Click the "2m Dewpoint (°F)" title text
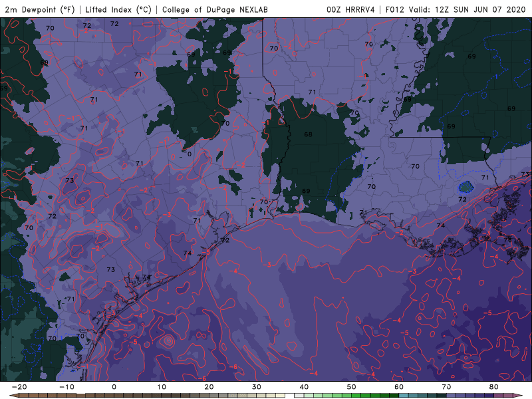Viewport: 532px width, 399px height. coord(40,9)
